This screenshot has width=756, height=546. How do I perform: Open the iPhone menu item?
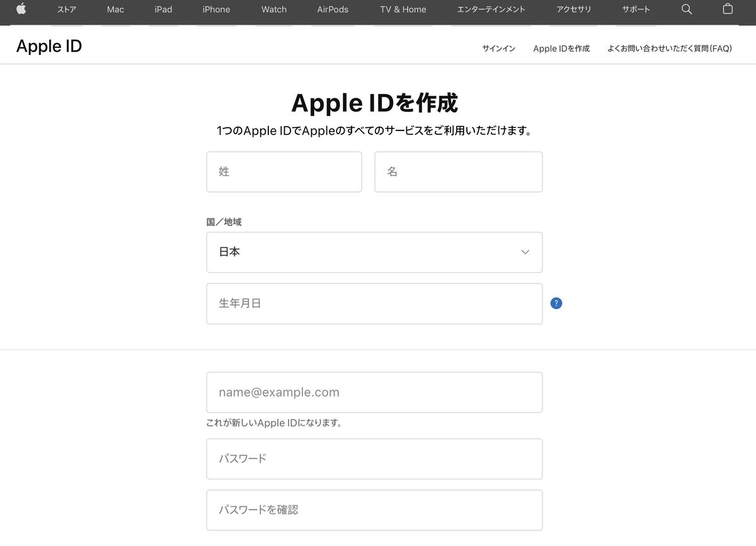click(x=216, y=9)
